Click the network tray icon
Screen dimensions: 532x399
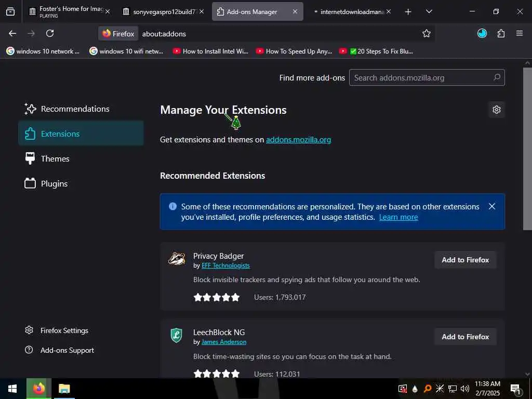point(453,389)
